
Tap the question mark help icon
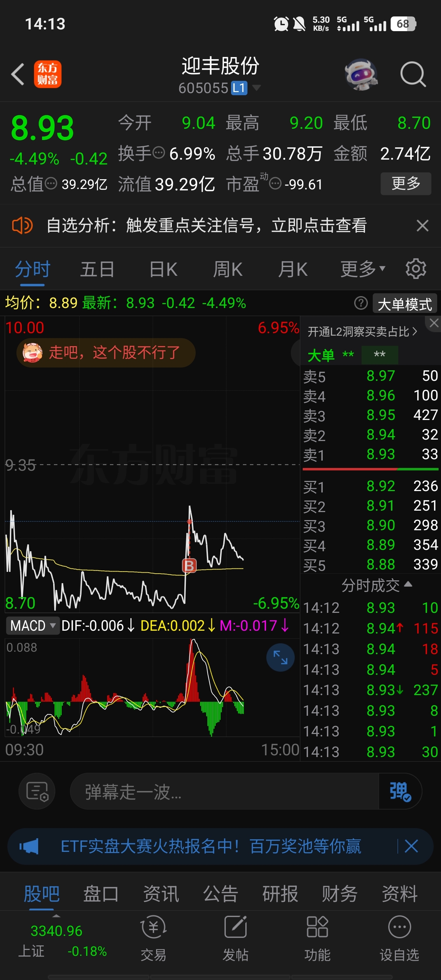coord(361,303)
